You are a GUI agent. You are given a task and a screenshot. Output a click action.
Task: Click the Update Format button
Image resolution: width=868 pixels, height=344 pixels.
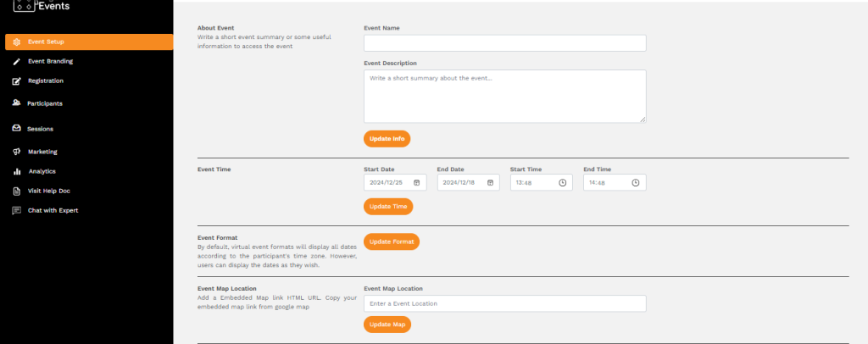pos(391,241)
